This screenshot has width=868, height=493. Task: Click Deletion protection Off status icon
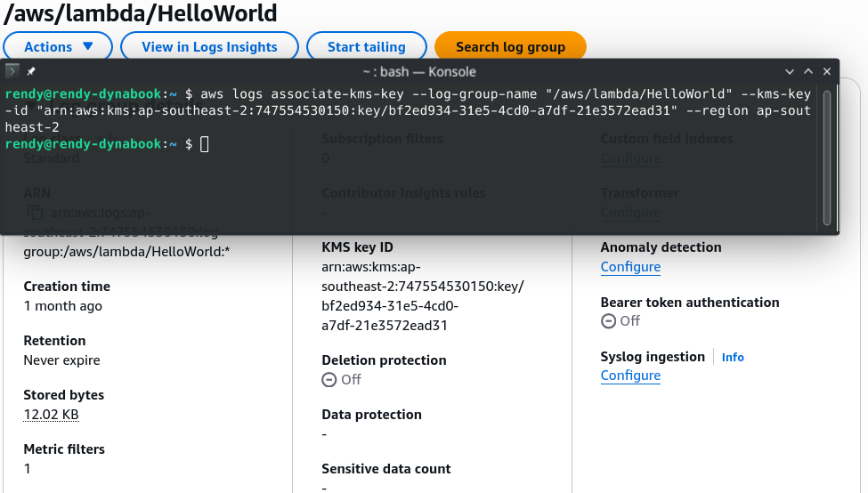point(329,380)
